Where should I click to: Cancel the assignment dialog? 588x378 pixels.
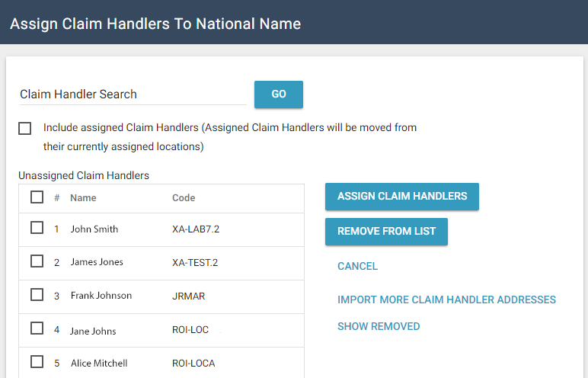point(357,266)
